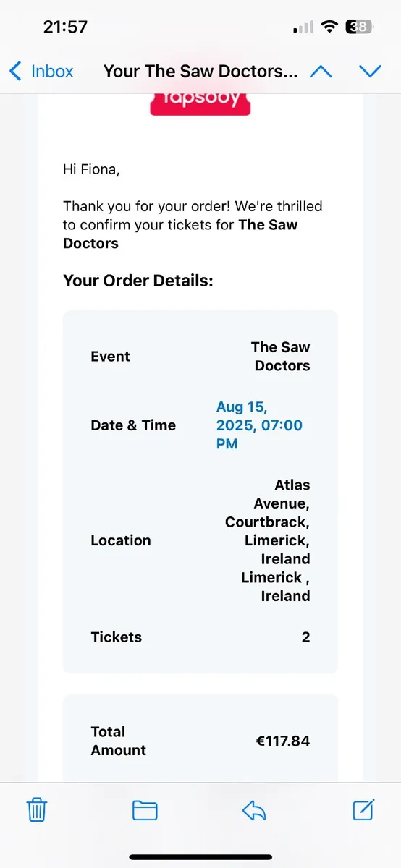Tap the home indicator bar

(x=200, y=857)
